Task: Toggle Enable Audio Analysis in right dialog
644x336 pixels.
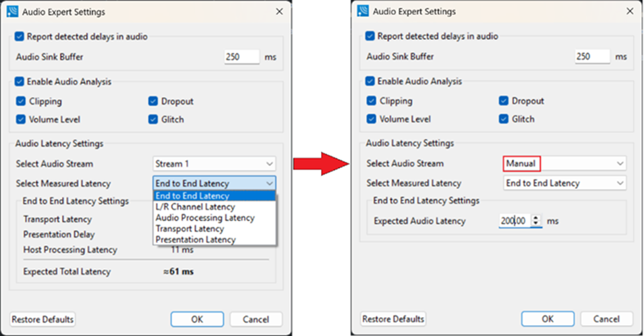Action: click(370, 82)
